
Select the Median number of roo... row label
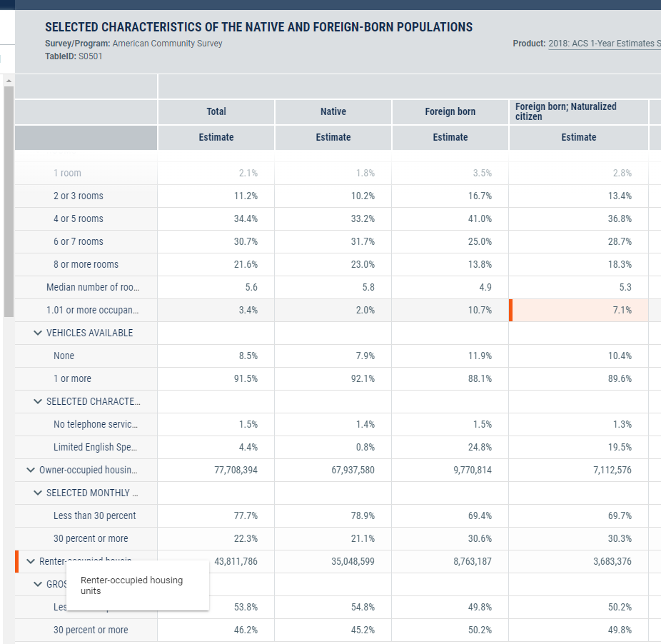[93, 287]
